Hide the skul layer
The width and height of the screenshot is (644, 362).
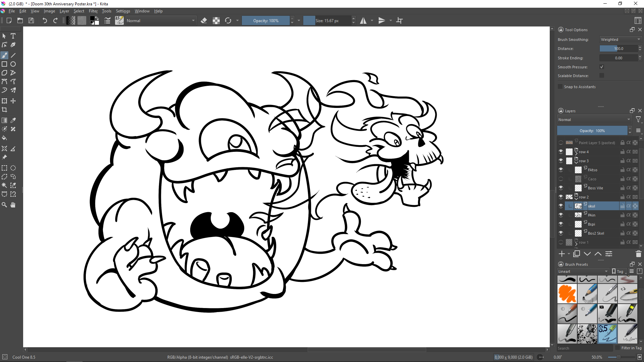tap(561, 206)
